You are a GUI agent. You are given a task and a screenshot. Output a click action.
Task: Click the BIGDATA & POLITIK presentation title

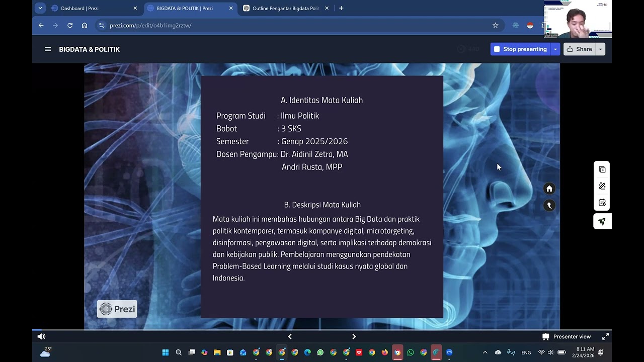90,49
